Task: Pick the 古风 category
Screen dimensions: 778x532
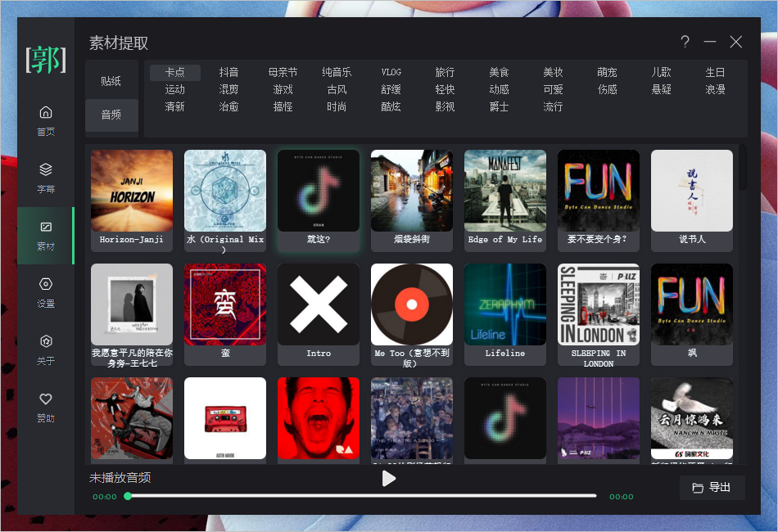Action: coord(337,90)
